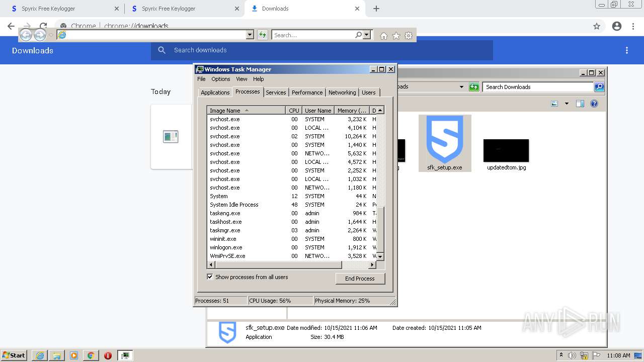Sort by the Image Name column header
The width and height of the screenshot is (644, 362).
coord(247,110)
